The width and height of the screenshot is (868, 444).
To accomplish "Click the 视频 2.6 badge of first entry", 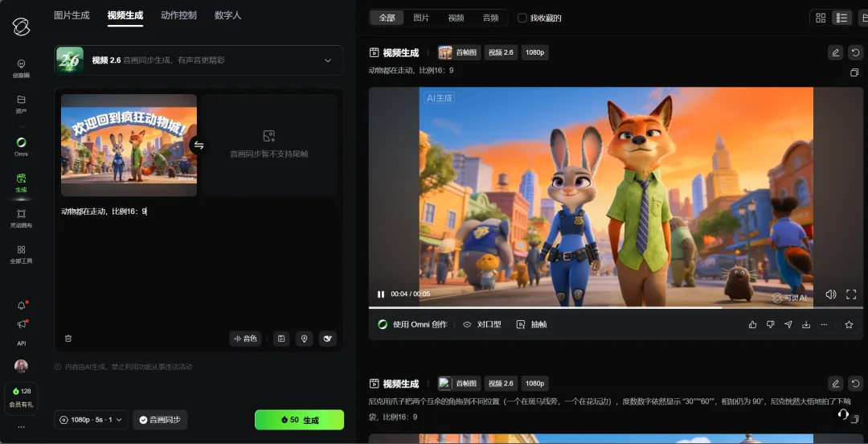I will click(x=501, y=52).
